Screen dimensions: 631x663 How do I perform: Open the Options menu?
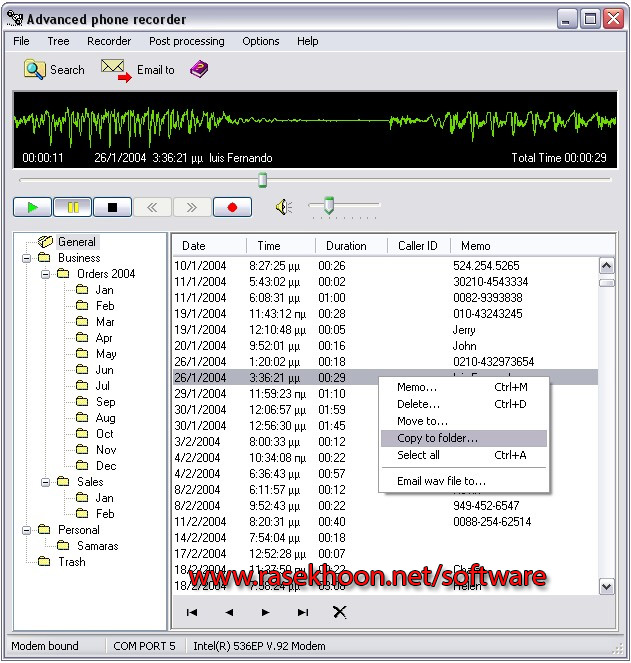(261, 41)
